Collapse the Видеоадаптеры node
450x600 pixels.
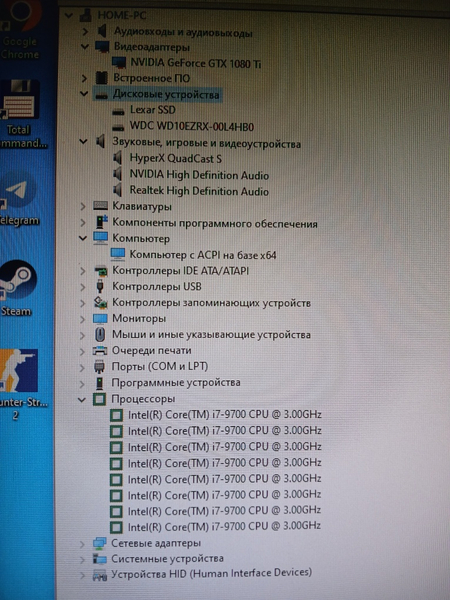85,47
